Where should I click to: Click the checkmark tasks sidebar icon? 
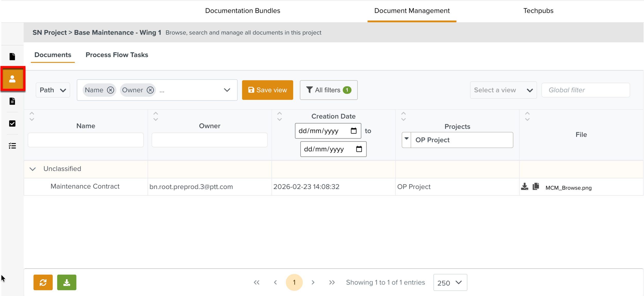(x=12, y=123)
